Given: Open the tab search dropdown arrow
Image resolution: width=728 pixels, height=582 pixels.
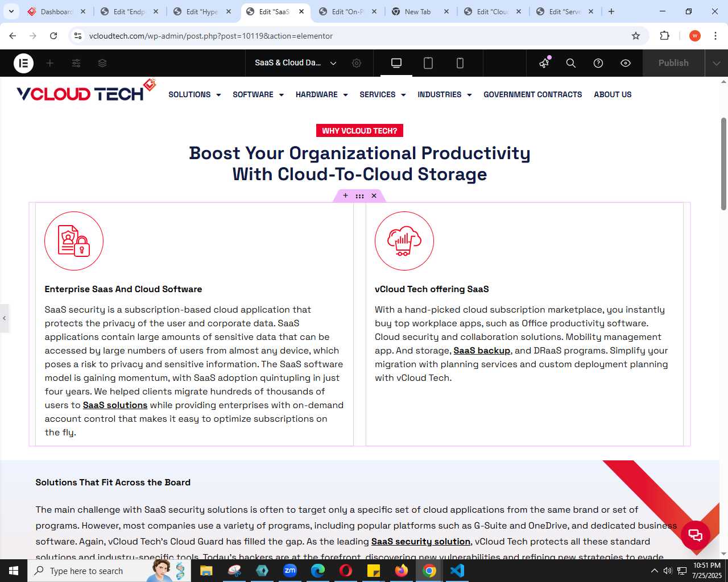Looking at the screenshot, I should pos(11,11).
